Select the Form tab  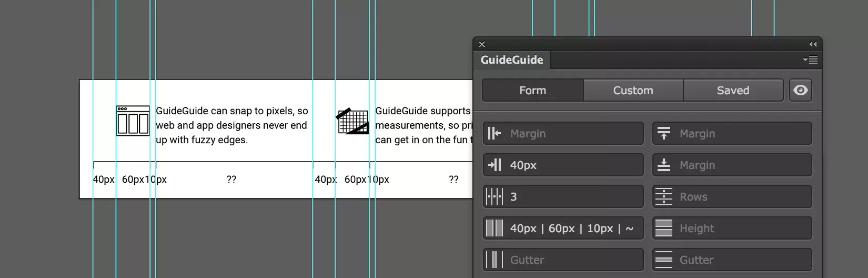533,90
